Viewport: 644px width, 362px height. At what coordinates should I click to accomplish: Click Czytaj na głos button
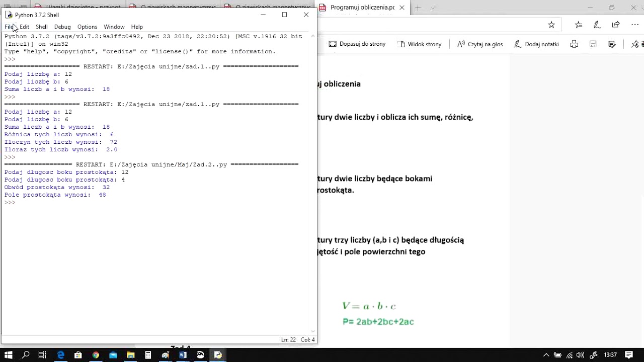pyautogui.click(x=480, y=44)
